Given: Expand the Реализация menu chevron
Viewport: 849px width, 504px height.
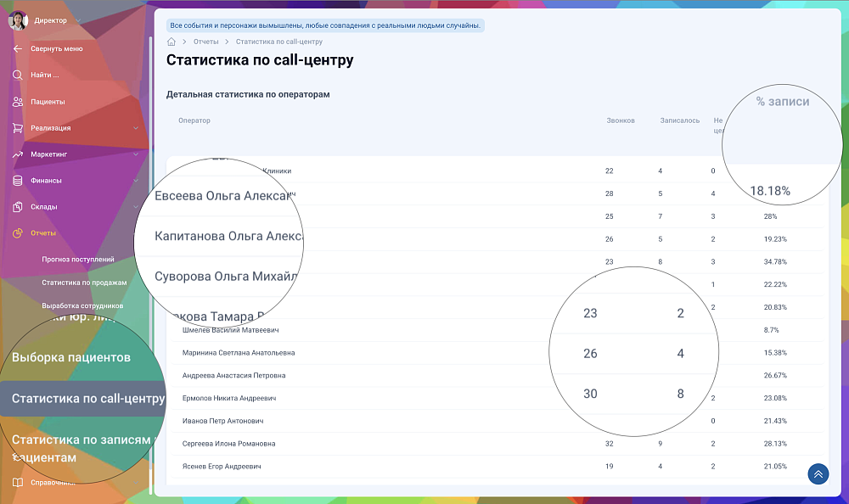Looking at the screenshot, I should (x=136, y=128).
